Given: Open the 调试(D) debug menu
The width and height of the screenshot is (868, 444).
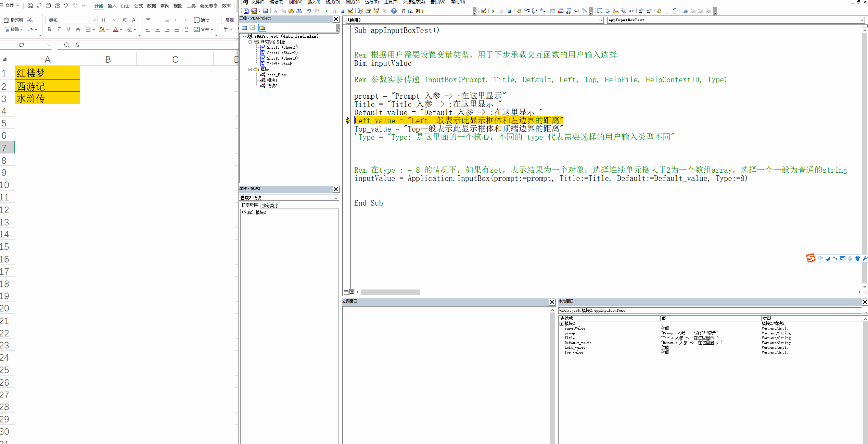Looking at the screenshot, I should coord(352,2).
